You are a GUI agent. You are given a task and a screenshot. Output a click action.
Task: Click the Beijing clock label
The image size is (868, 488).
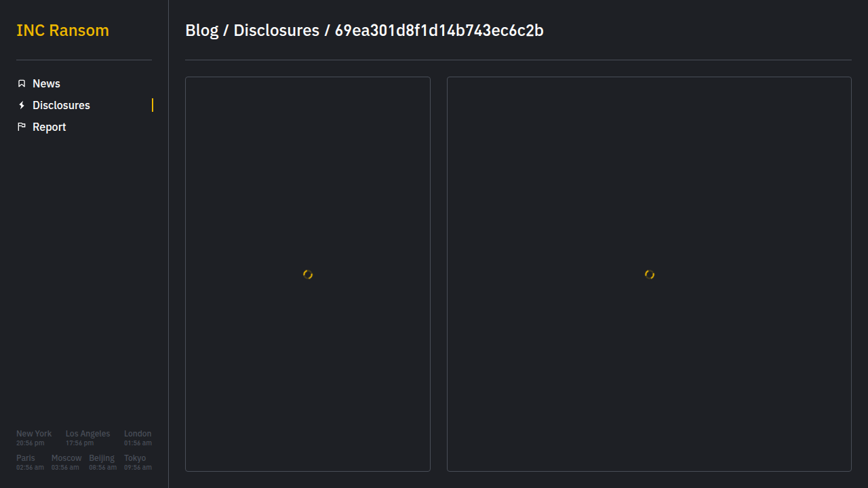click(102, 458)
